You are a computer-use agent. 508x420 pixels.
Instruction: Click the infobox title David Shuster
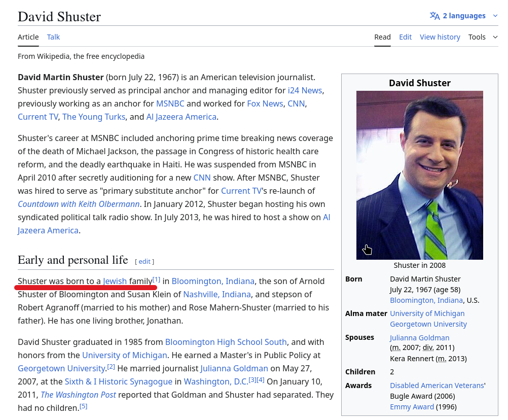tap(420, 83)
